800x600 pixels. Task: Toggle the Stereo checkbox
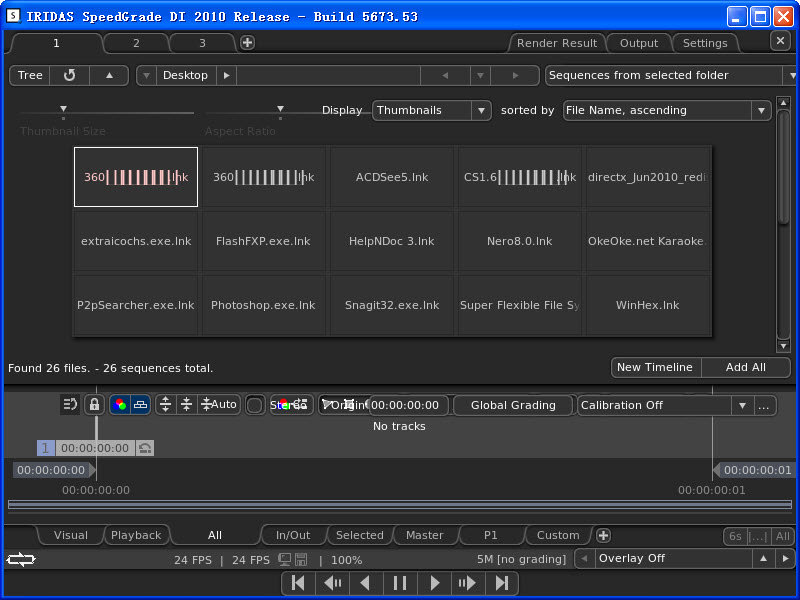[255, 405]
